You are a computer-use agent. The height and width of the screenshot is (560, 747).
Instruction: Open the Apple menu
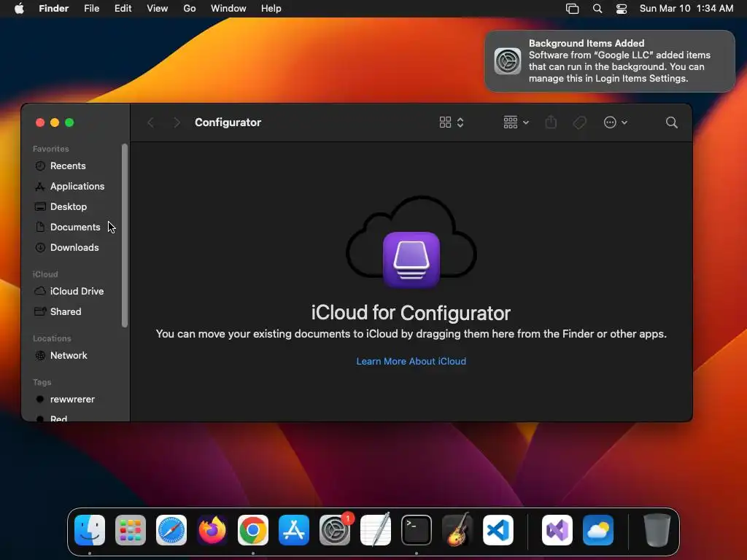pyautogui.click(x=19, y=9)
